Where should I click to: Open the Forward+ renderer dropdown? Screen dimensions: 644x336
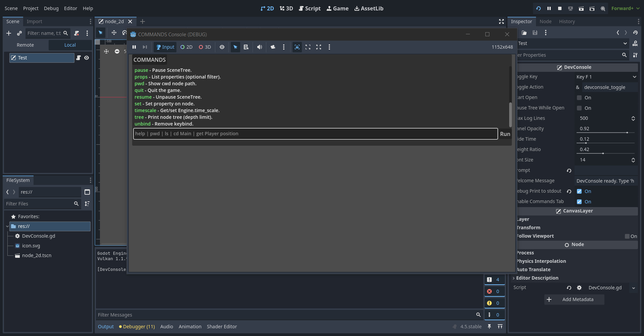coord(625,8)
